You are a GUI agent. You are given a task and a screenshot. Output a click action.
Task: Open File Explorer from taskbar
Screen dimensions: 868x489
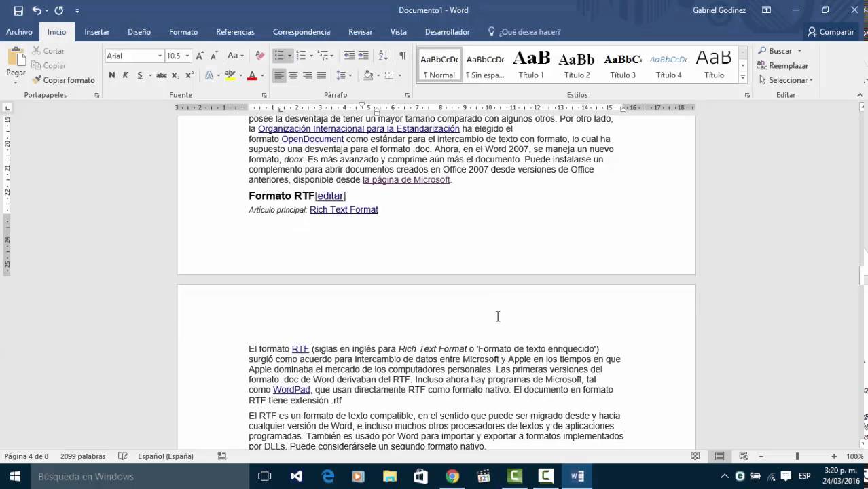coord(390,477)
